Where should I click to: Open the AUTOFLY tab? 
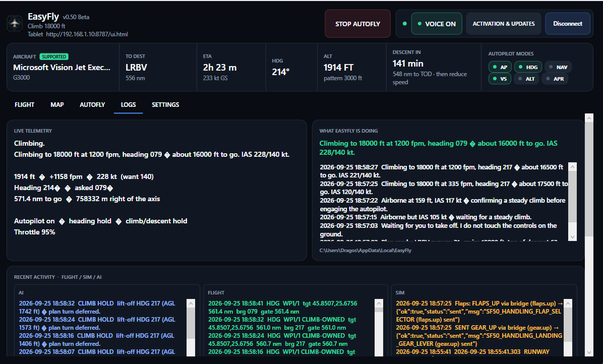(92, 104)
